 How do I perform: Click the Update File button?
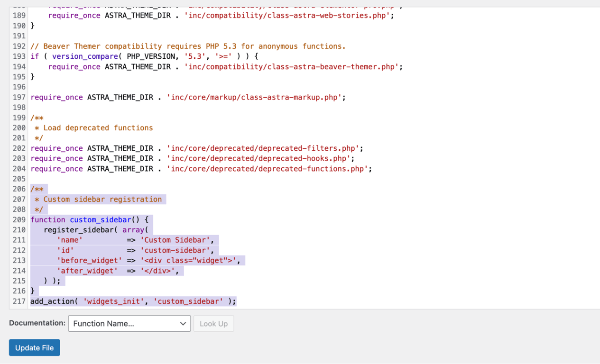(34, 347)
